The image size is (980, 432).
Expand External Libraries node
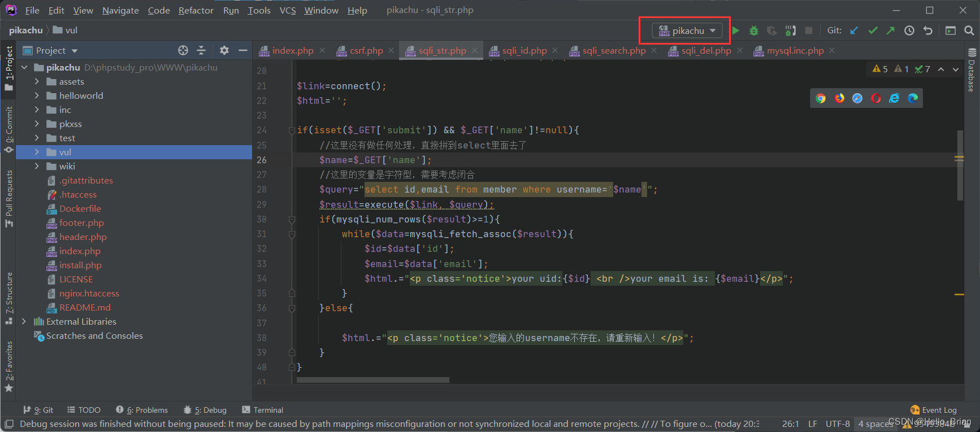pyautogui.click(x=24, y=321)
